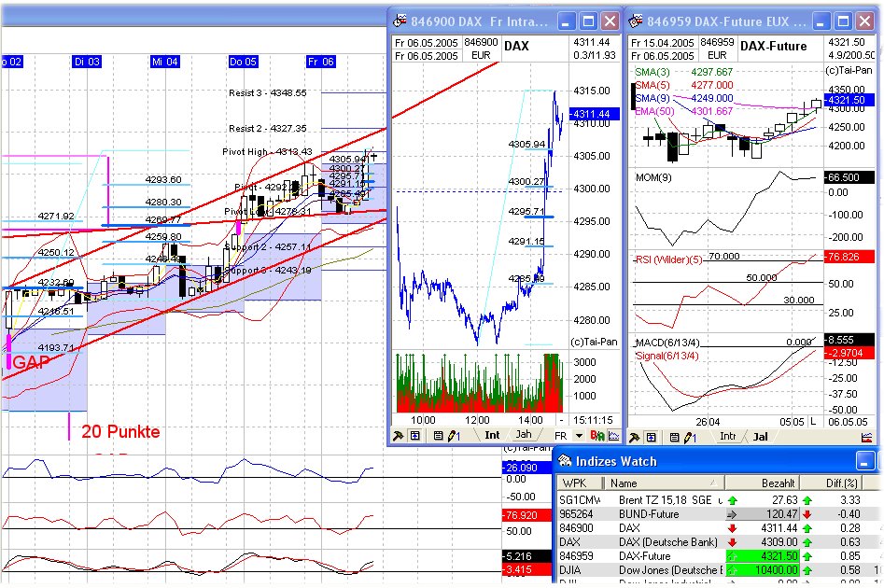The height and width of the screenshot is (588, 884).
Task: Sort by the Bezahlt column header
Action: pos(763,483)
